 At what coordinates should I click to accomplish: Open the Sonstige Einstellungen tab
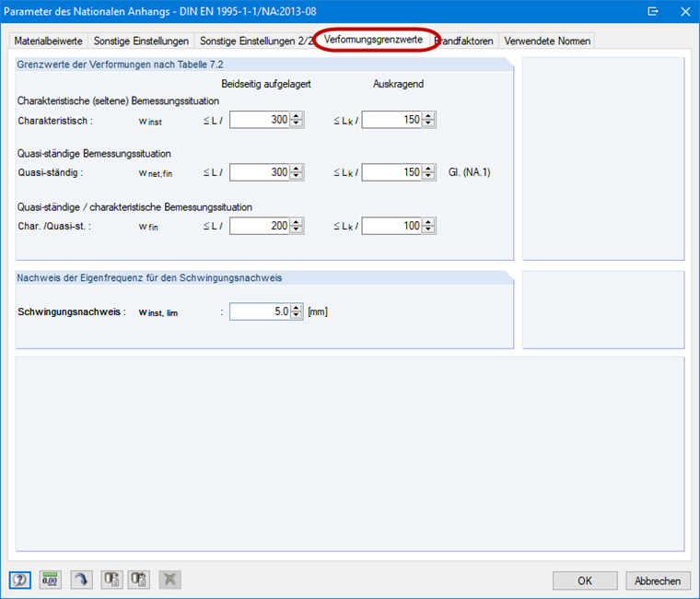(141, 41)
